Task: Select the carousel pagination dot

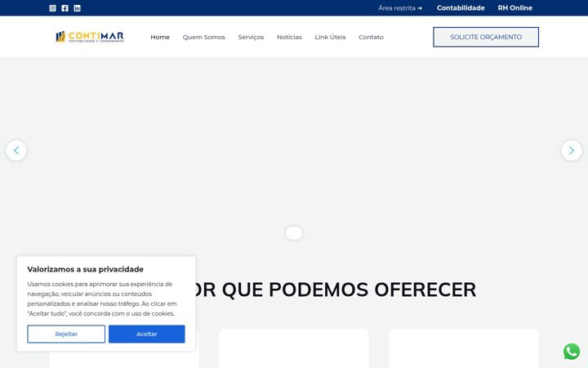Action: (x=294, y=232)
